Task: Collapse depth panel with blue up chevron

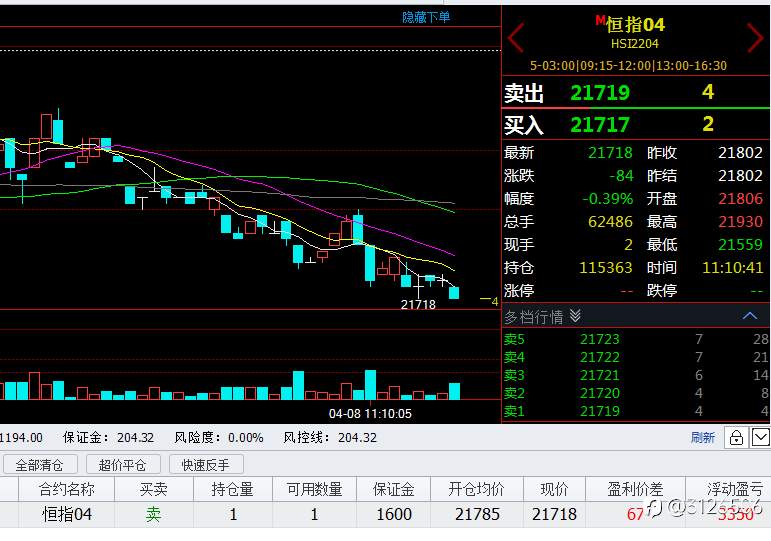Action: point(750,316)
